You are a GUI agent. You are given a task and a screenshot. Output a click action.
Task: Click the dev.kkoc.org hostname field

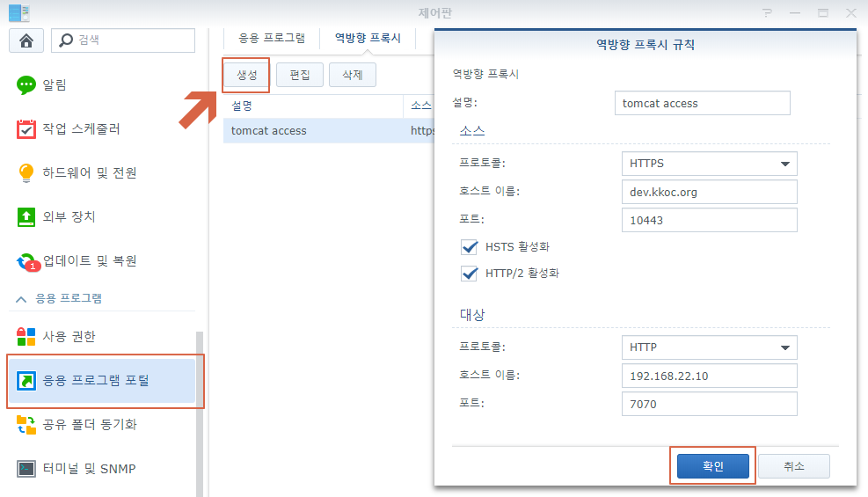[708, 192]
